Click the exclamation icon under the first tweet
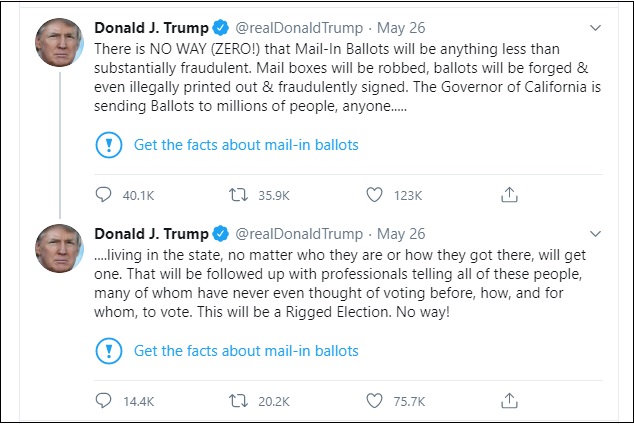The image size is (634, 424). coord(108,145)
